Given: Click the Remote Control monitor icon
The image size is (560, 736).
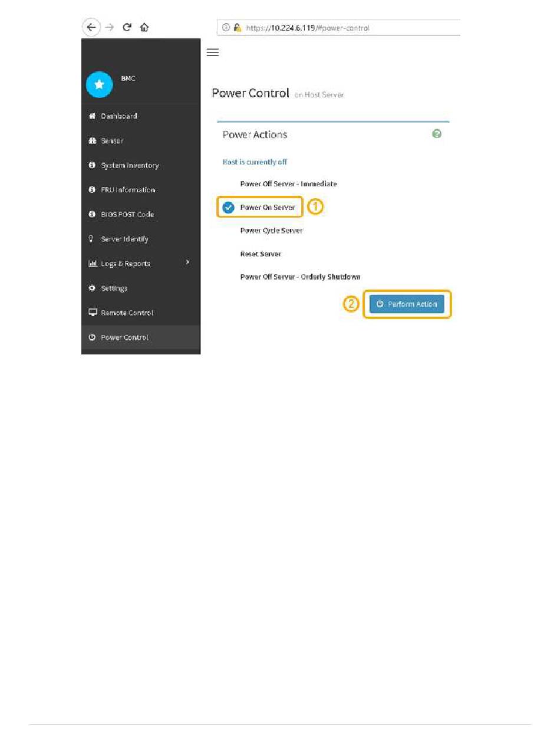Looking at the screenshot, I should click(92, 313).
